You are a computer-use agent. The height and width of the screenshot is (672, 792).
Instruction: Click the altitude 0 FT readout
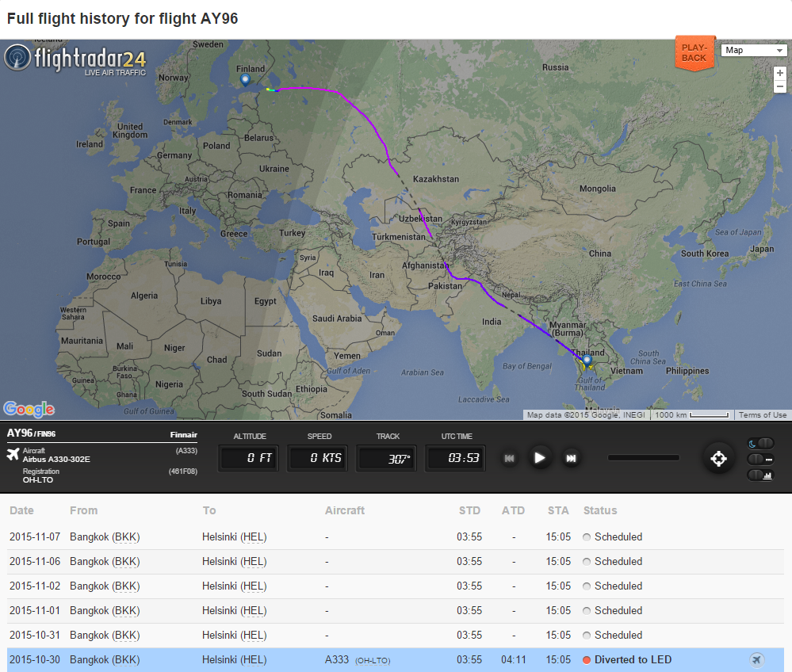click(x=249, y=458)
